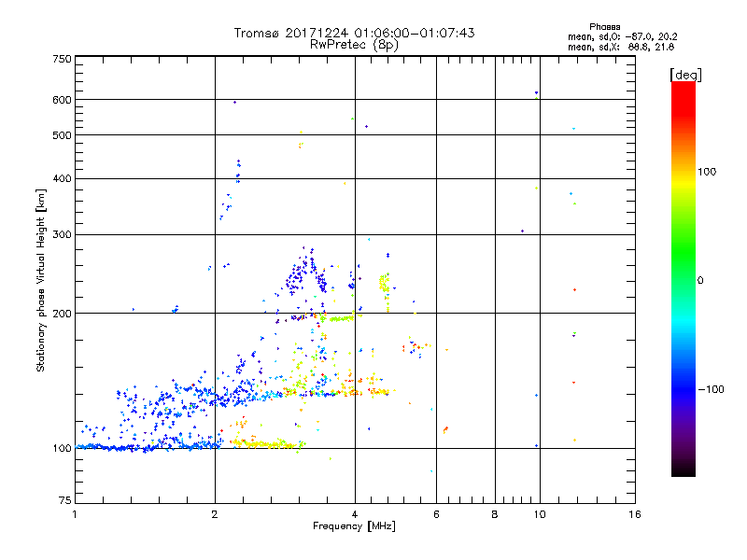747x560 pixels.
Task: Click the 'Stationary phase Virtual Height [km]' axis title
Action: point(41,280)
